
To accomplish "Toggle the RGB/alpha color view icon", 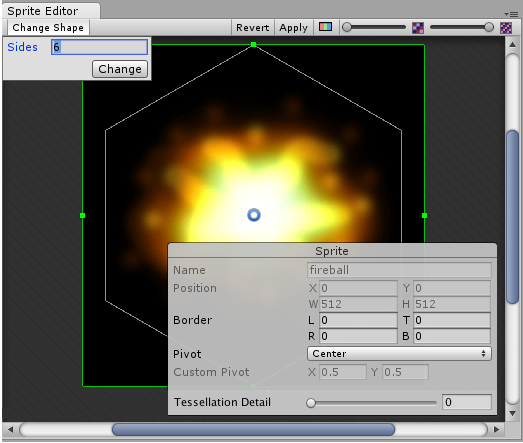I will (325, 27).
